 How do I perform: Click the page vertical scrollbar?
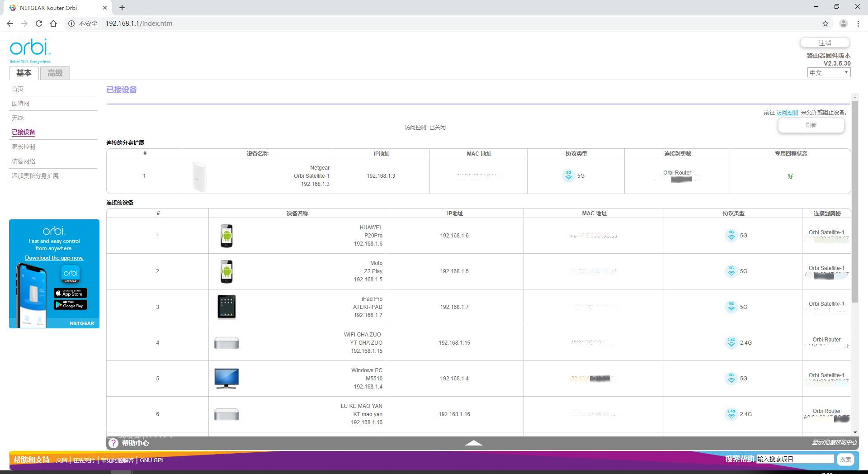point(854,201)
